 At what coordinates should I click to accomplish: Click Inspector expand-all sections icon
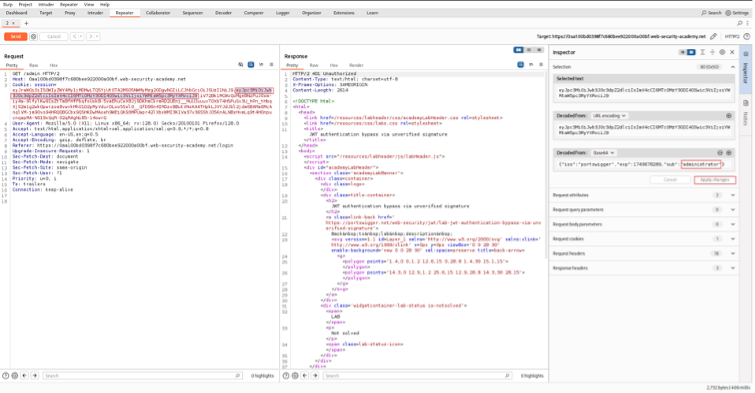tap(703, 52)
